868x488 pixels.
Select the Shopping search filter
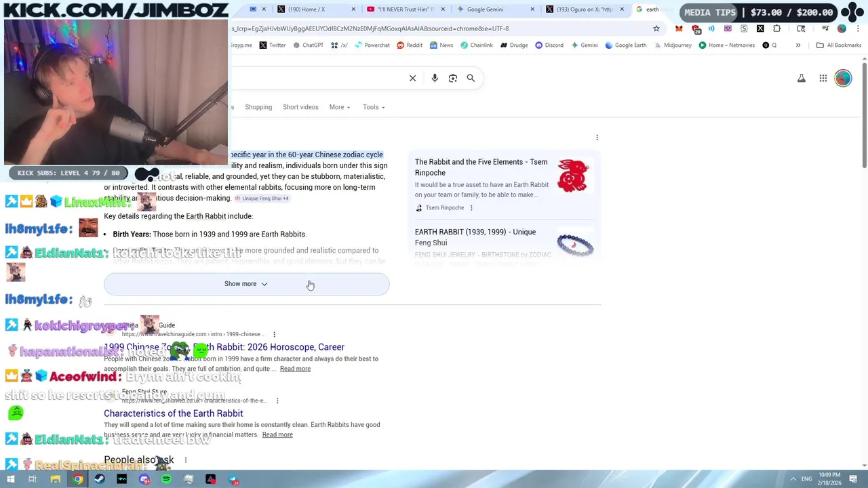pyautogui.click(x=258, y=107)
